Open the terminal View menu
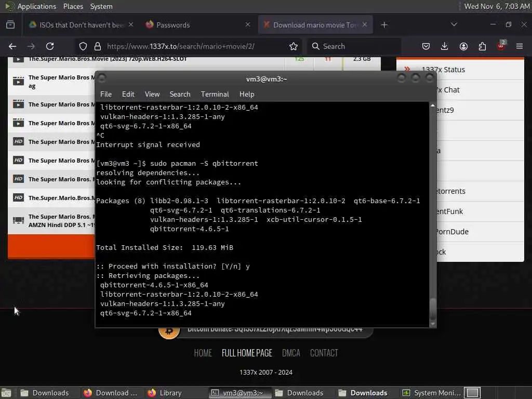 pyautogui.click(x=152, y=95)
